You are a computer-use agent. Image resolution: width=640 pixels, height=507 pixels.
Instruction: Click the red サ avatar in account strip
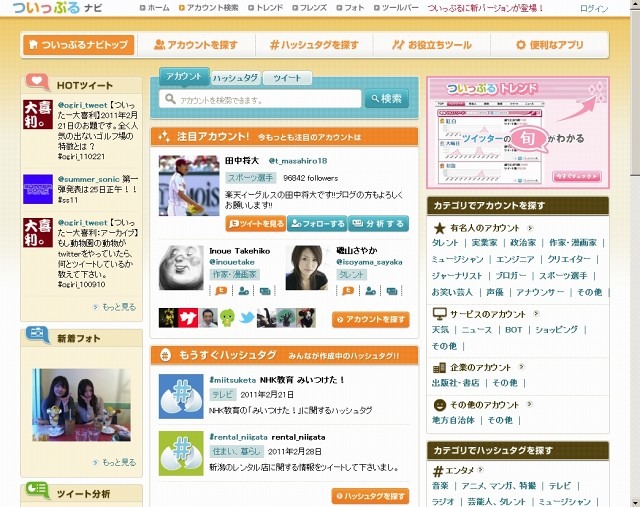tap(188, 318)
